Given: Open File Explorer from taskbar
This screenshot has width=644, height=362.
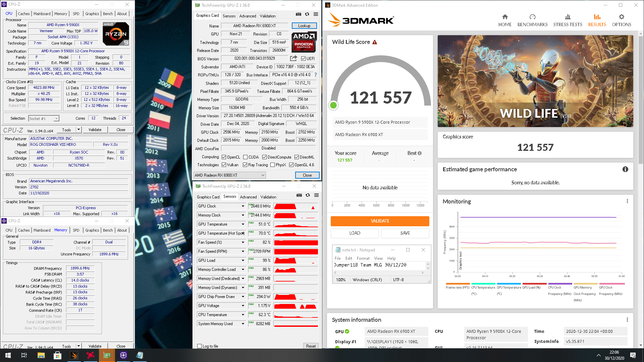Looking at the screenshot, I should coord(41,355).
